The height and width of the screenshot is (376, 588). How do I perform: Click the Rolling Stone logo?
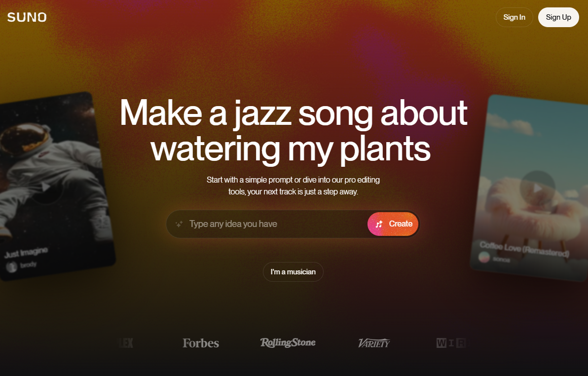click(288, 342)
